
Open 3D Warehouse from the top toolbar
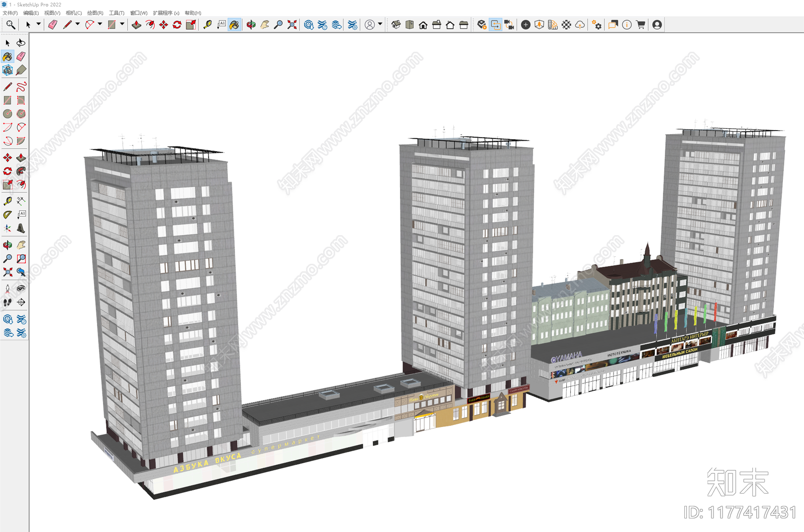(309, 25)
